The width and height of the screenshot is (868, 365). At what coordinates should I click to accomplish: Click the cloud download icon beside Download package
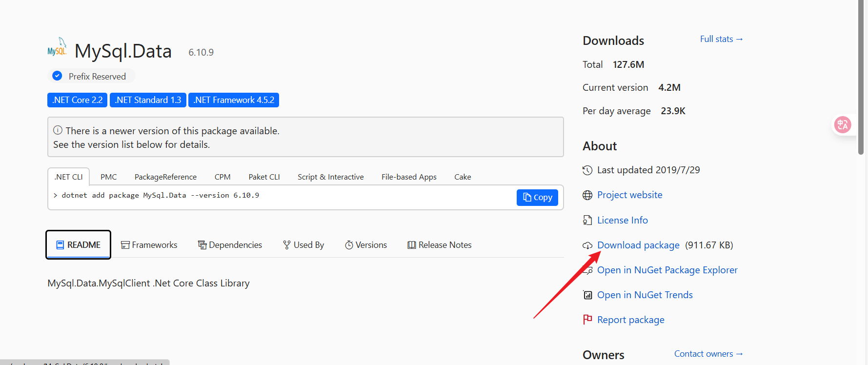coord(587,245)
